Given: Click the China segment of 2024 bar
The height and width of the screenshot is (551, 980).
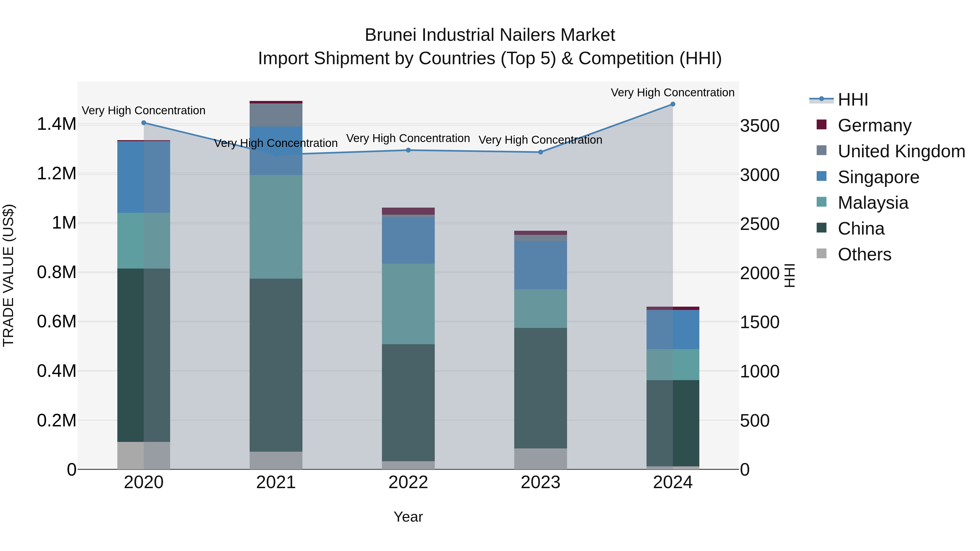Looking at the screenshot, I should click(x=673, y=423).
